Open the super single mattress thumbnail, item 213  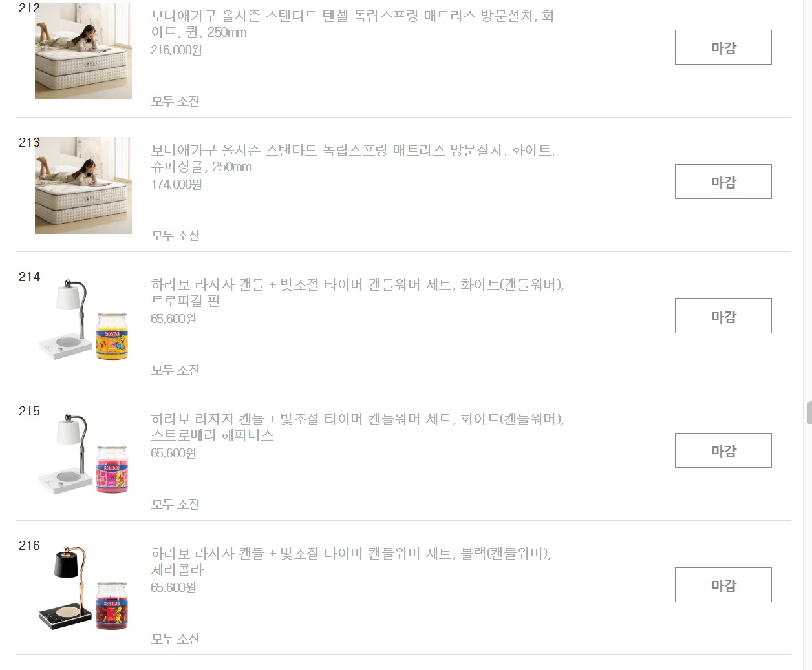83,185
